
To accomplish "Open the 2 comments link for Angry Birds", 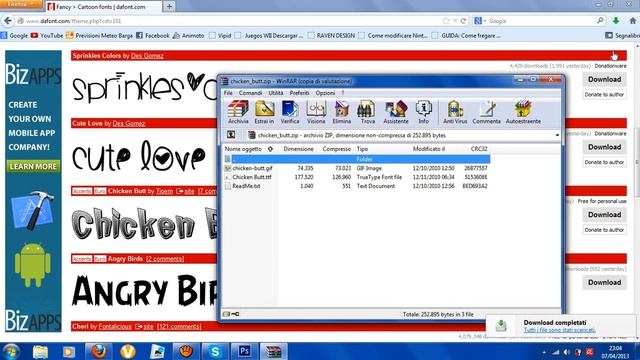I will [x=165, y=259].
